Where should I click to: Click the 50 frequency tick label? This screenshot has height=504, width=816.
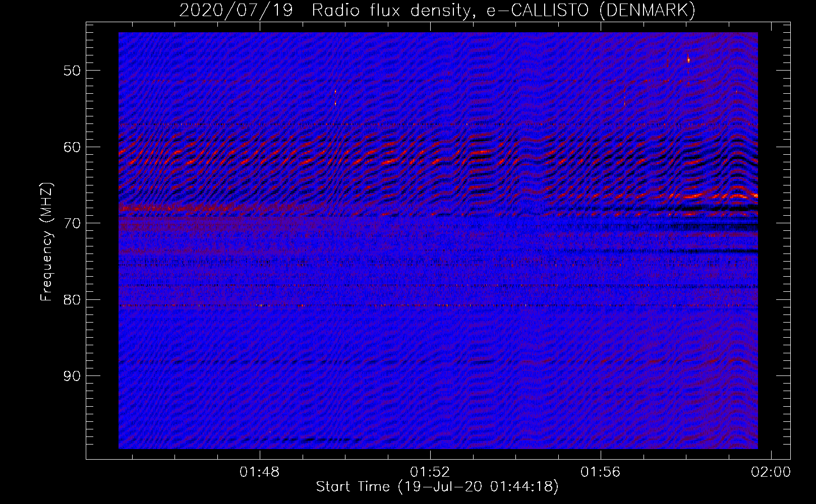point(72,71)
